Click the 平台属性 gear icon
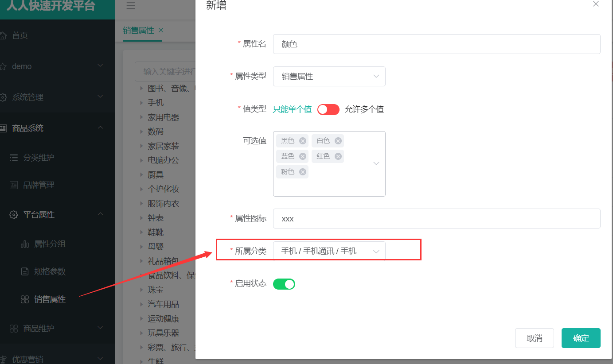The image size is (613, 364). 14,215
